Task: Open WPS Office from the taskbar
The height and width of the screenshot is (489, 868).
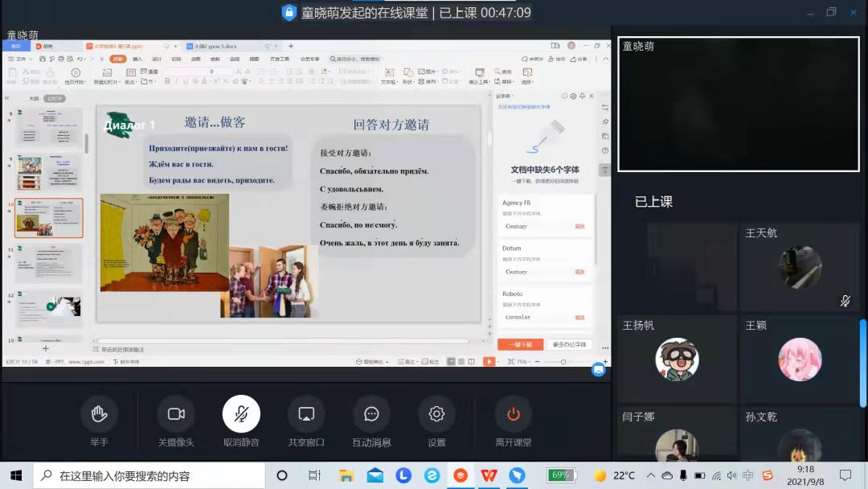Action: [x=489, y=475]
